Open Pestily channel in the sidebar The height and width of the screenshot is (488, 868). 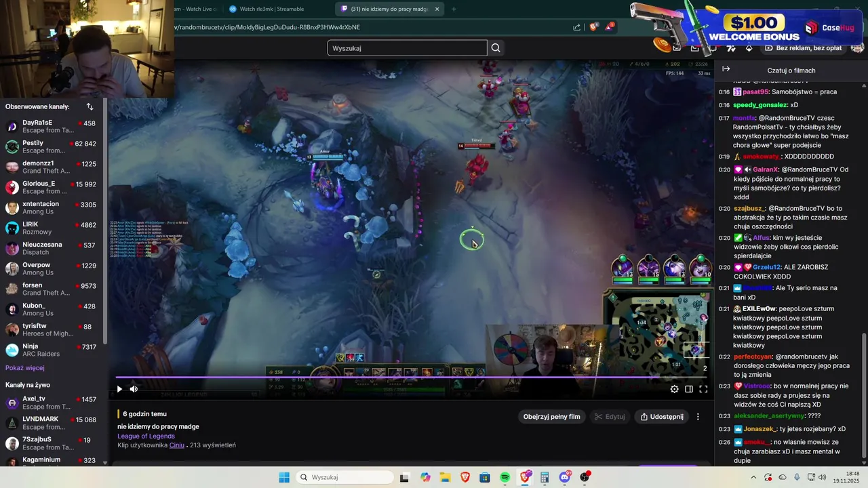(x=51, y=147)
